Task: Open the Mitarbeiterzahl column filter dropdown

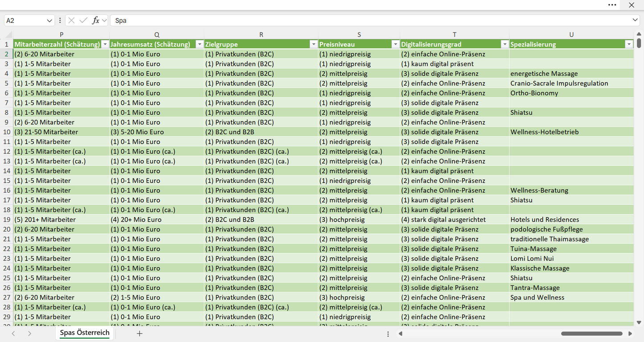Action: [x=105, y=44]
